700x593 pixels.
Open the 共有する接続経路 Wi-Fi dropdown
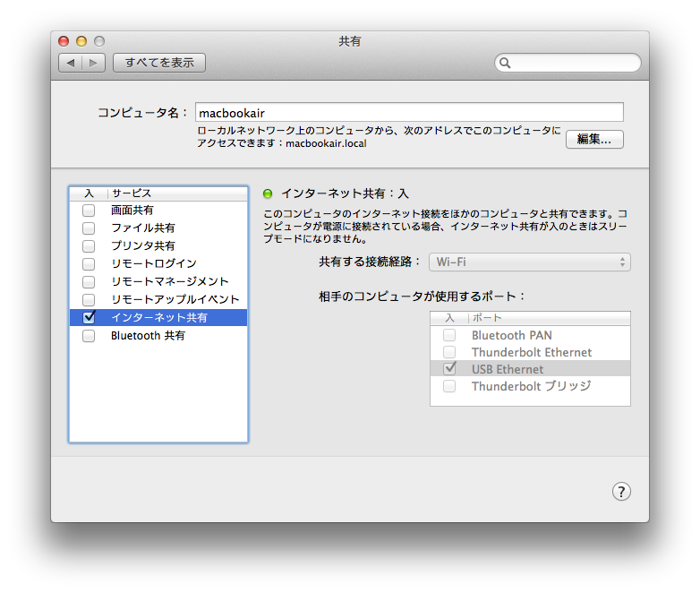pos(530,262)
